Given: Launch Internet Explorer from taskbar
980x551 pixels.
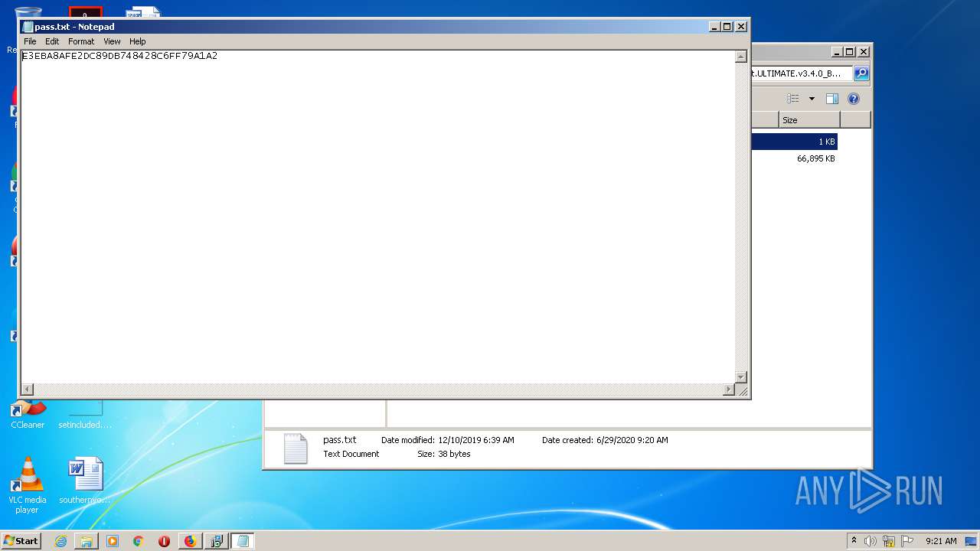Looking at the screenshot, I should click(x=60, y=541).
